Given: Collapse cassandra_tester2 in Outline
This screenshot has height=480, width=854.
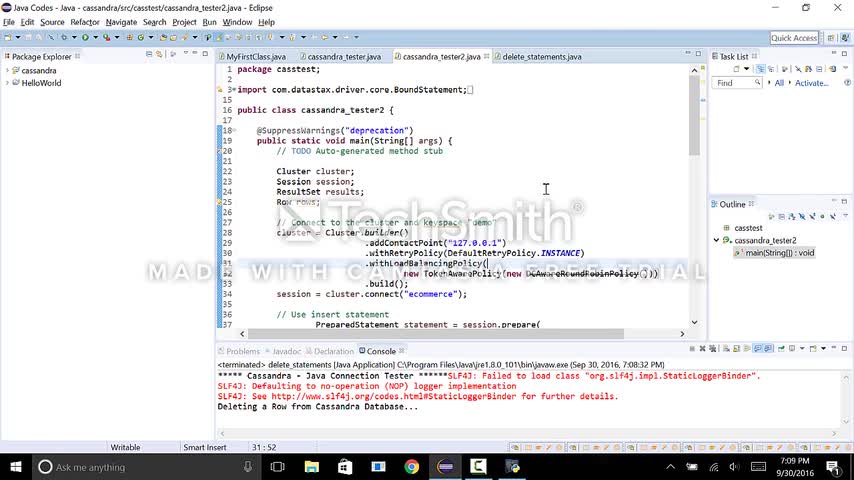Looking at the screenshot, I should point(716,240).
